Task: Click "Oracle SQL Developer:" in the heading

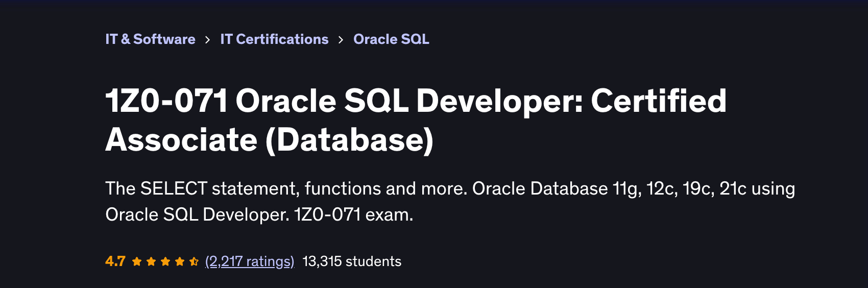Action: [408, 101]
